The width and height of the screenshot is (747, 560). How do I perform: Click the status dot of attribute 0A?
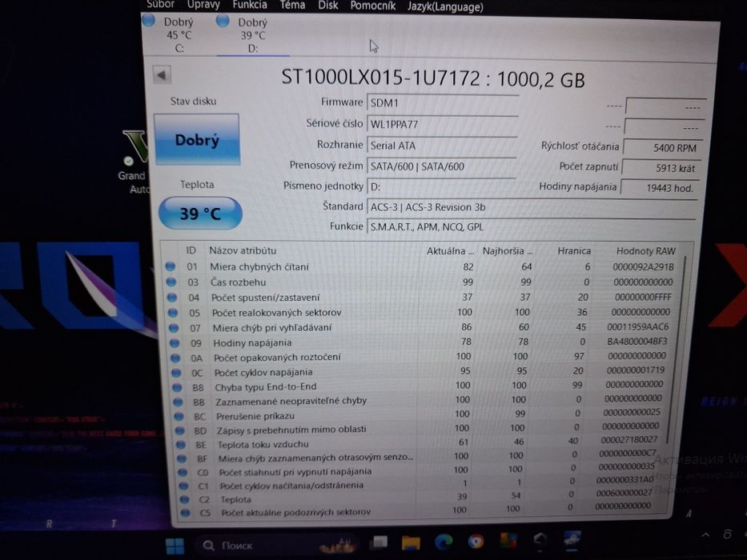(x=176, y=358)
